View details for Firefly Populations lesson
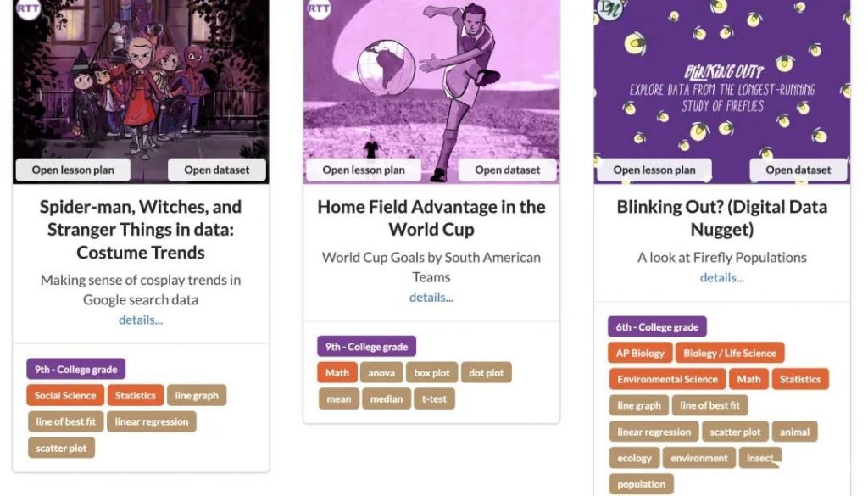Screen dimensions: 868x496 click(x=722, y=278)
